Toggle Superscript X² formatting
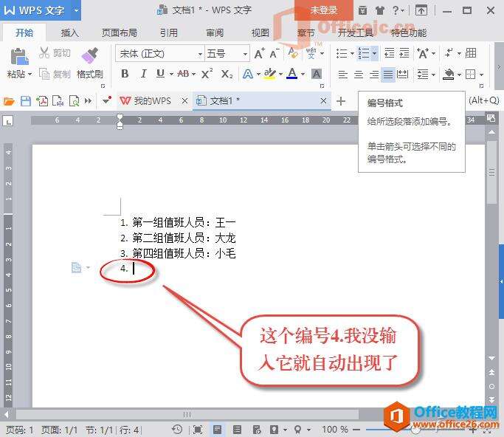Screen dimensions: 504x437 pos(207,74)
